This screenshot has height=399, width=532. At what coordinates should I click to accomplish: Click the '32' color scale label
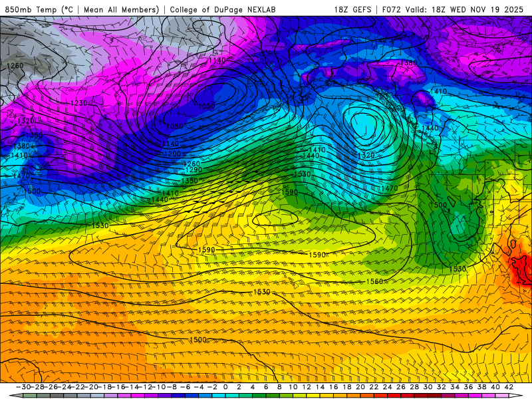pyautogui.click(x=442, y=387)
